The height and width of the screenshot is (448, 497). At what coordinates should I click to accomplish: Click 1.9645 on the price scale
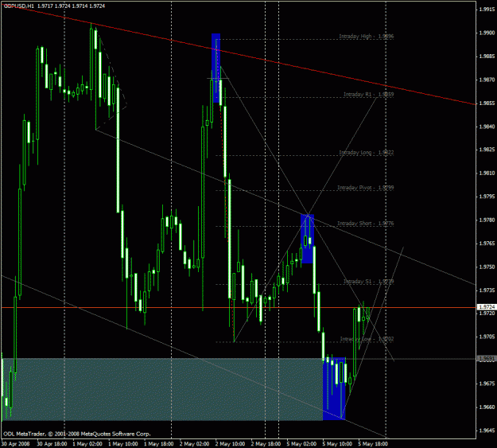(x=487, y=430)
